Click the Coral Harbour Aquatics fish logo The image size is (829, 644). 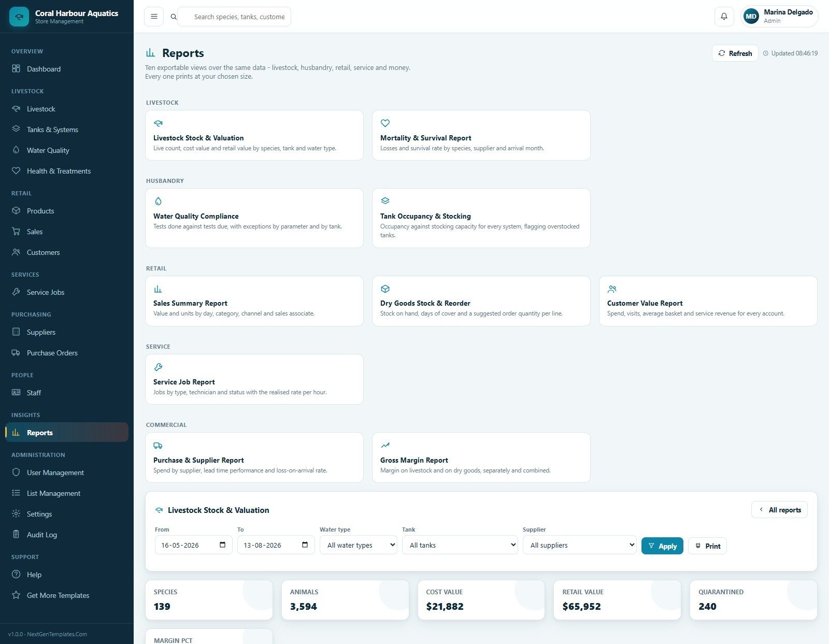(19, 17)
